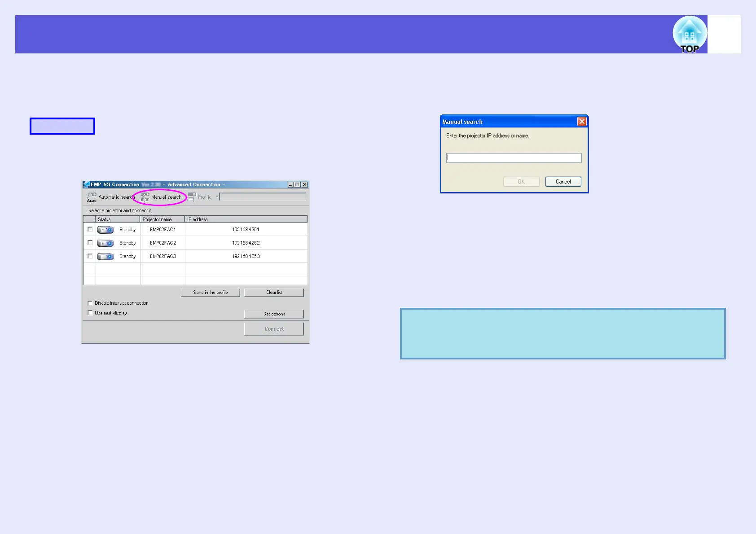Click the Connect button
756x534 pixels.
274,329
